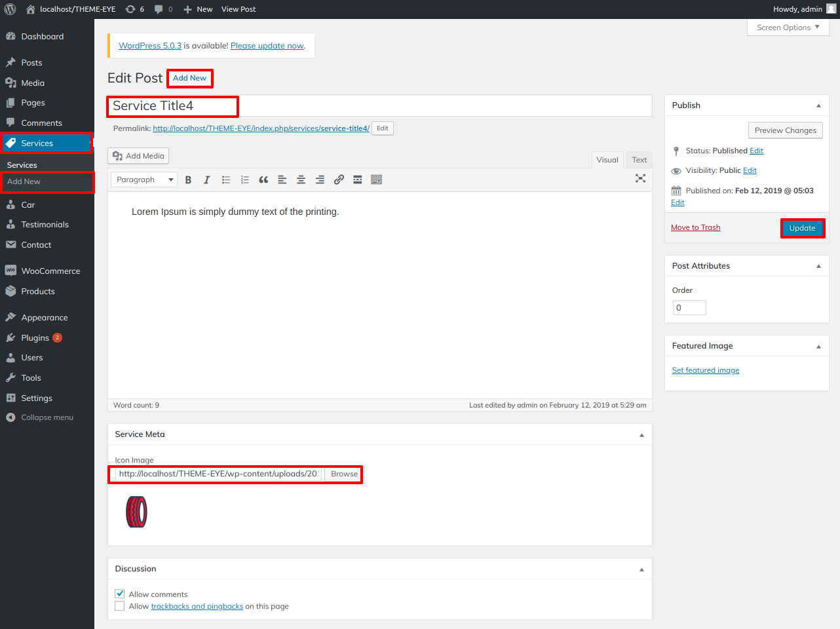Click the insert link icon

coord(339,180)
